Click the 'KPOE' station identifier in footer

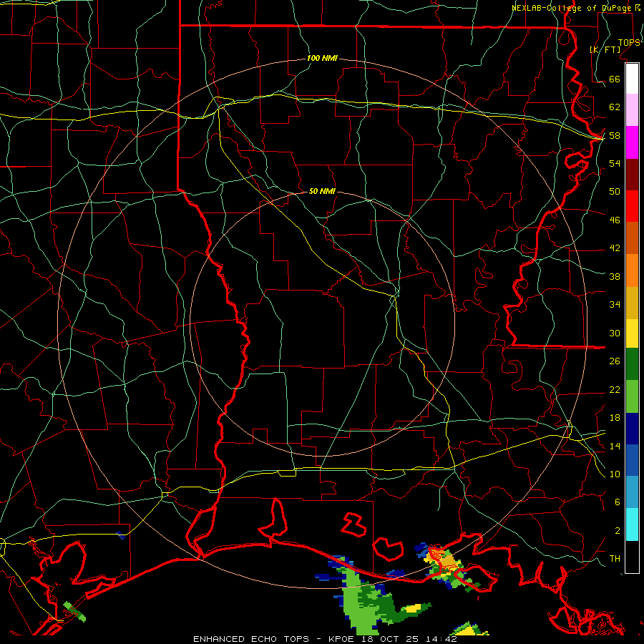(x=343, y=639)
